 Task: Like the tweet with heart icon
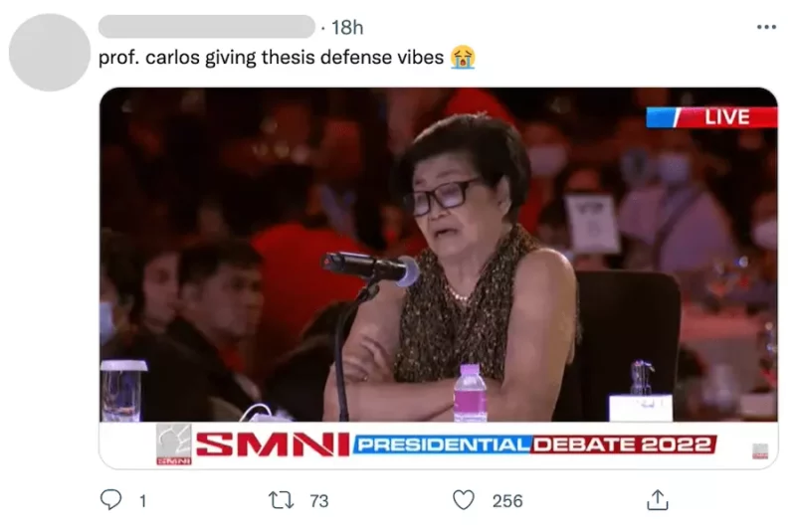click(463, 500)
